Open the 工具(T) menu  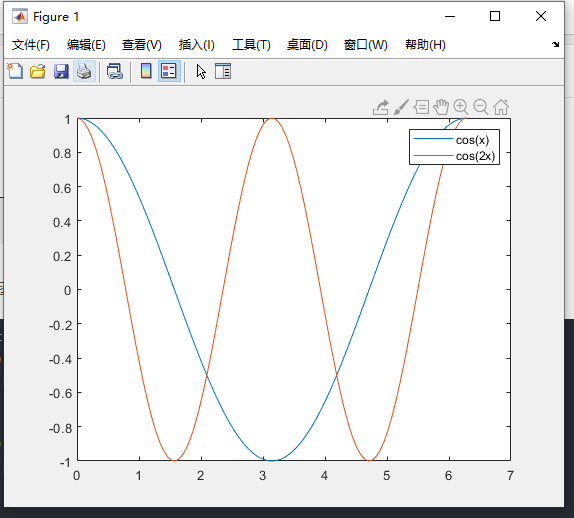click(251, 45)
